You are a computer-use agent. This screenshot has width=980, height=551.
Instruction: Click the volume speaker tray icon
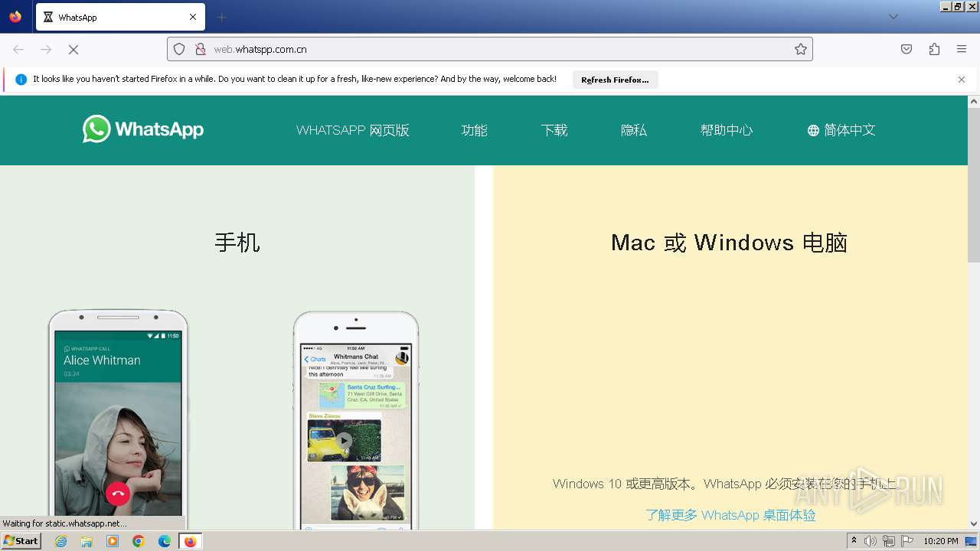coord(871,541)
